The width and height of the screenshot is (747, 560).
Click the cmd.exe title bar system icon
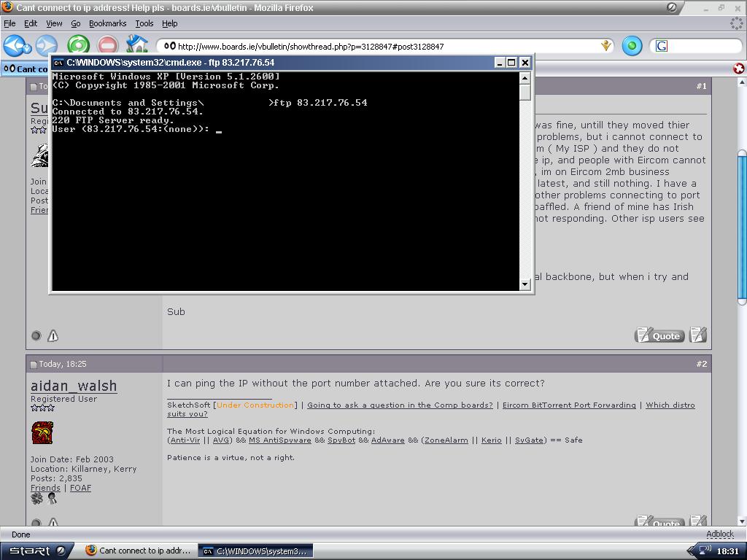pyautogui.click(x=58, y=63)
